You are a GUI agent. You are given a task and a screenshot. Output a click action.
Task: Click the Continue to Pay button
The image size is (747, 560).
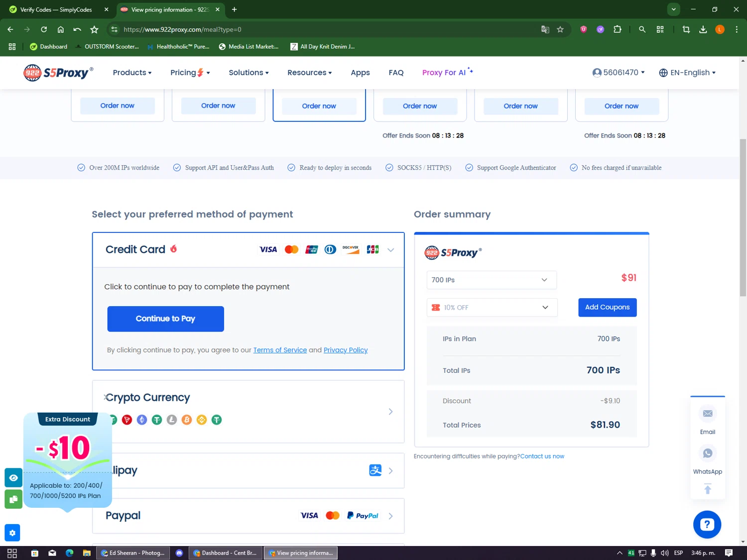165,319
